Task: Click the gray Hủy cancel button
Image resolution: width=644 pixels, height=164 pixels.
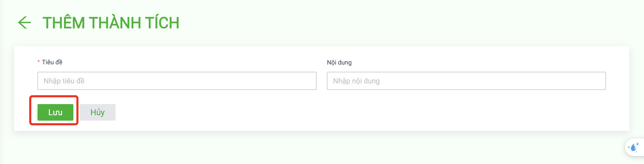Action: point(97,112)
